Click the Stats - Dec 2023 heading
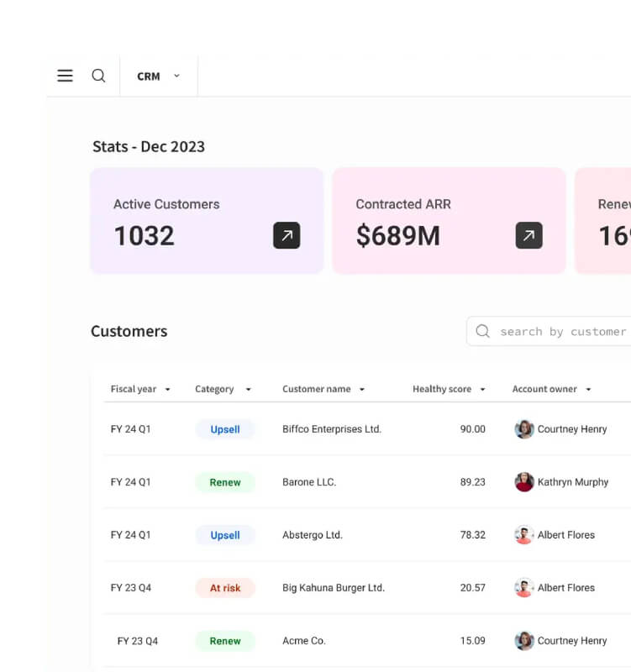Viewport: 631px width, 672px height. click(149, 146)
